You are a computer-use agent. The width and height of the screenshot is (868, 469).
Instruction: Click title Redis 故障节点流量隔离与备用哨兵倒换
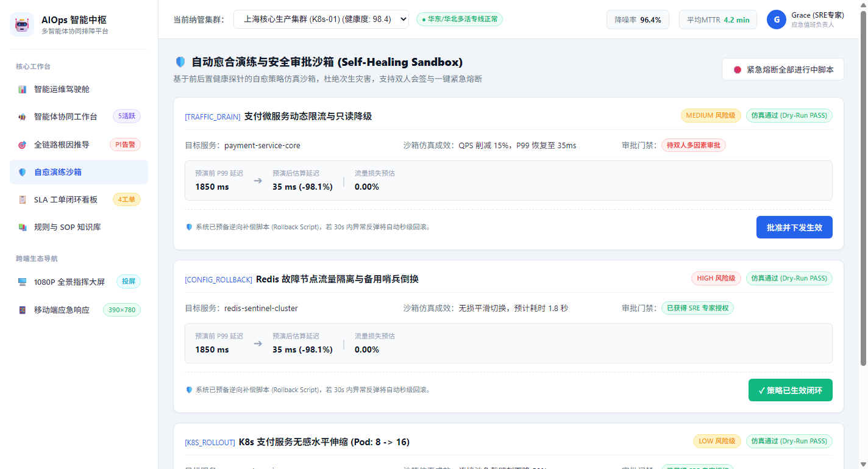(x=337, y=279)
